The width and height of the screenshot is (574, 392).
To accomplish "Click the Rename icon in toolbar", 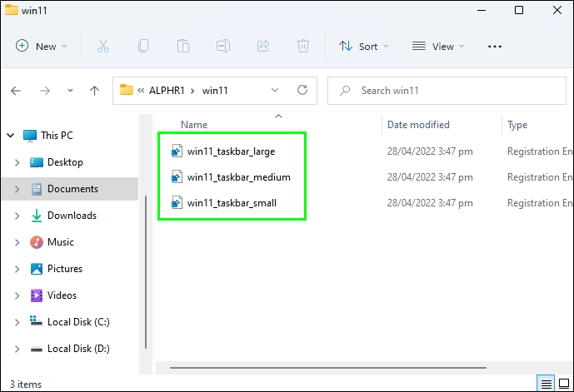I will [x=223, y=46].
